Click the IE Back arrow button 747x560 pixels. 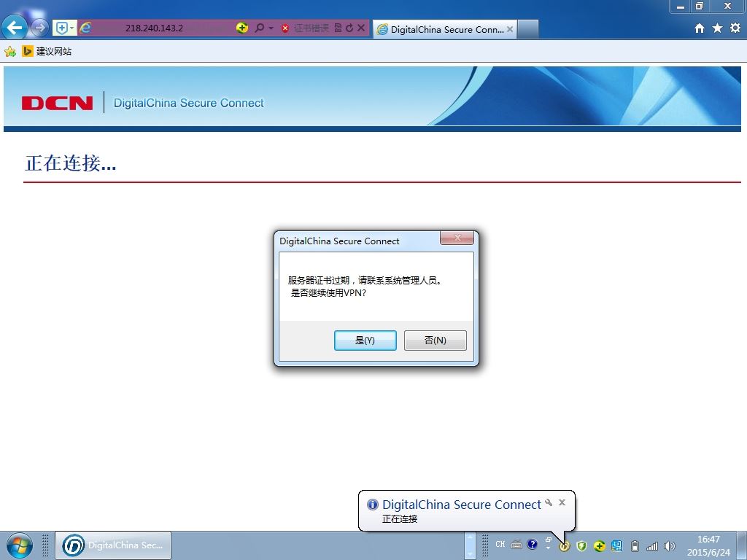click(x=15, y=28)
